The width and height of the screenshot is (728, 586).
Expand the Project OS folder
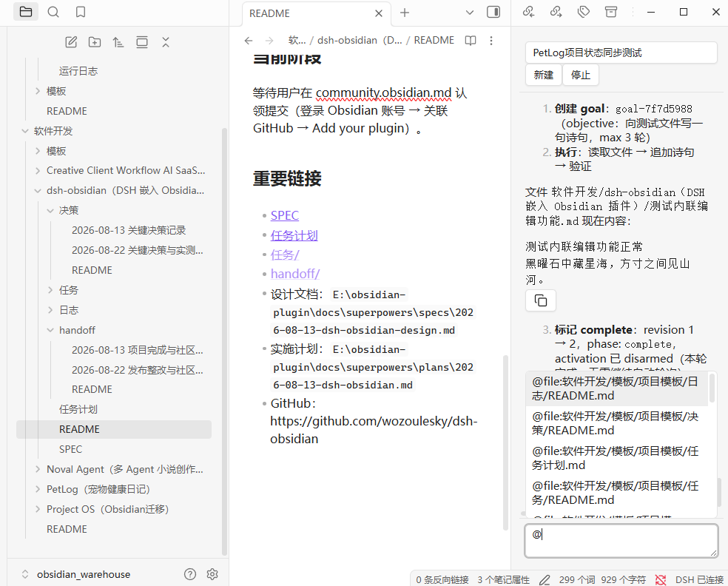38,509
